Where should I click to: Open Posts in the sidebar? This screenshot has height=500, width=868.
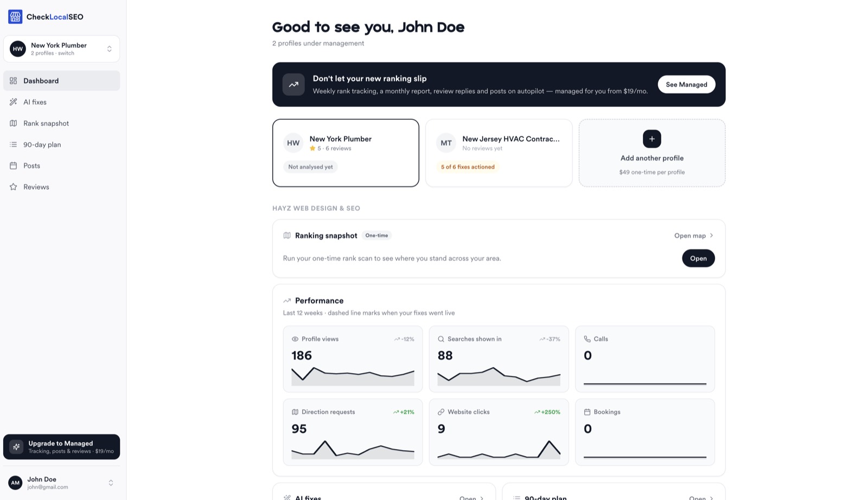[61, 165]
